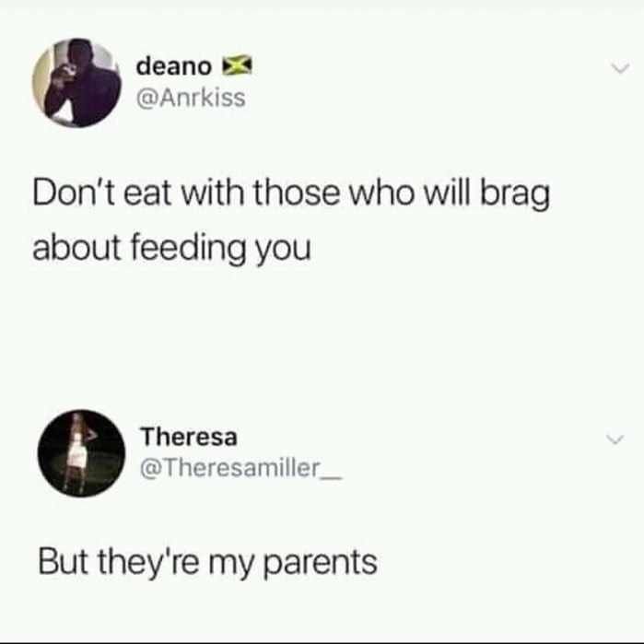This screenshot has width=644, height=644.
Task: Click the deano display name
Action: 174,66
